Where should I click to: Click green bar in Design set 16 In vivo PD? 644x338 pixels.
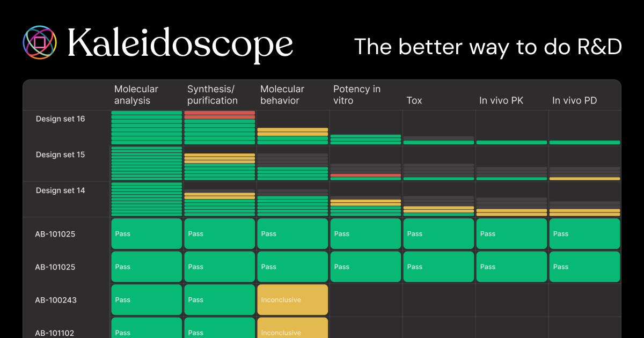click(x=584, y=143)
